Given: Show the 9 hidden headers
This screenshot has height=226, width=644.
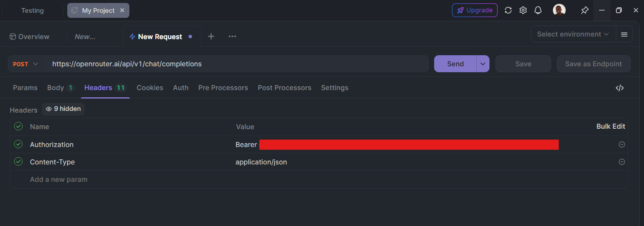Looking at the screenshot, I should 63,109.
